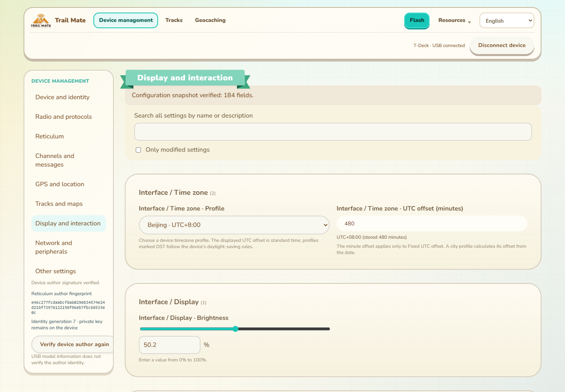565x392 pixels.
Task: Click the settings search field
Action: pos(333,132)
